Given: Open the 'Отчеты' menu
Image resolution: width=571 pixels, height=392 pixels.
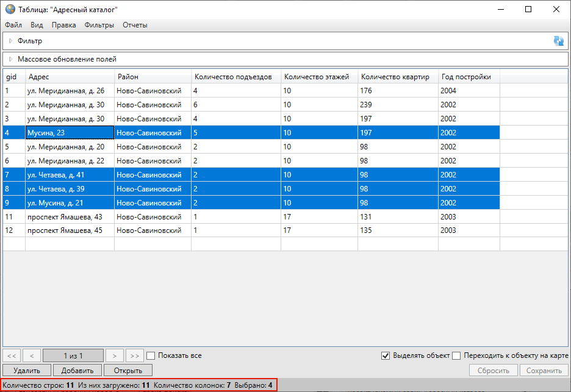Looking at the screenshot, I should point(135,25).
